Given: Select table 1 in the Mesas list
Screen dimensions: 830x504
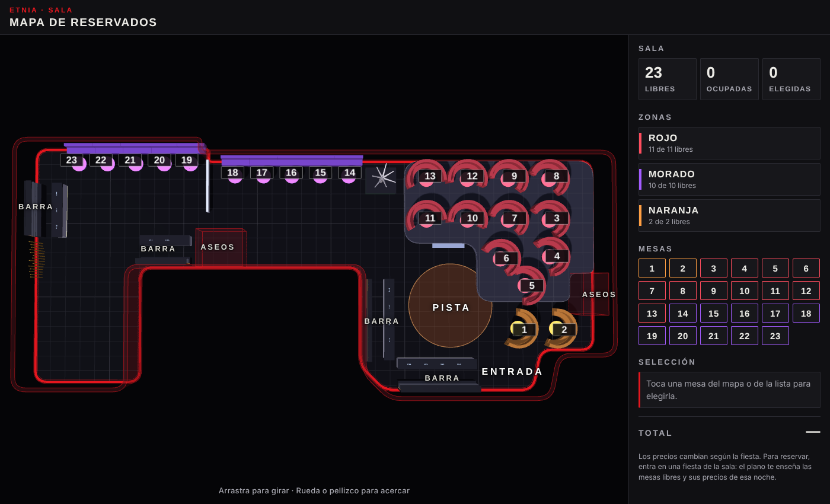Looking at the screenshot, I should (652, 268).
